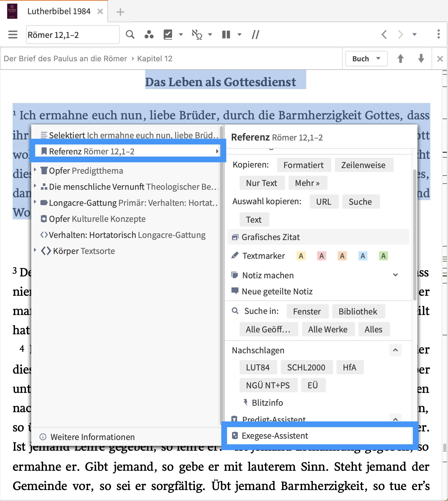Viewport: 448px width, 501px height.
Task: Click Weitere Informationen at menu bottom
Action: click(87, 437)
